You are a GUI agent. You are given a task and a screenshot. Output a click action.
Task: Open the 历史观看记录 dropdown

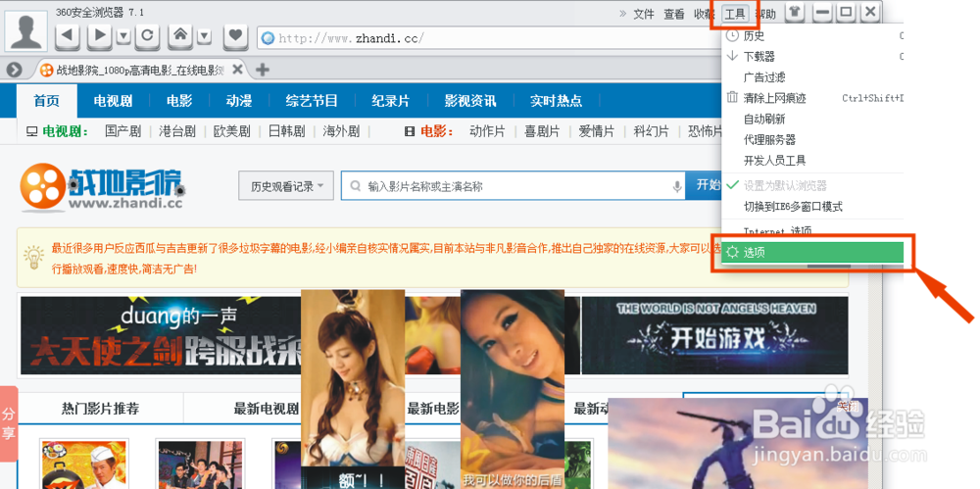click(x=286, y=186)
